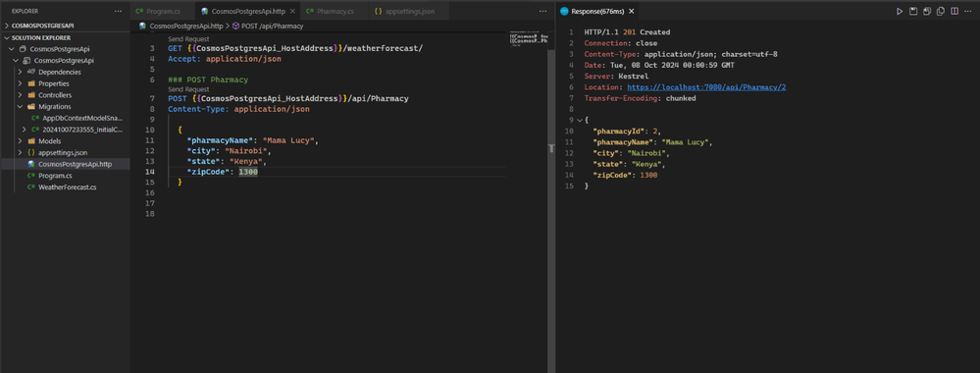Expand the Properties folder chevron
Screen dimensions: 980x373
(x=21, y=83)
